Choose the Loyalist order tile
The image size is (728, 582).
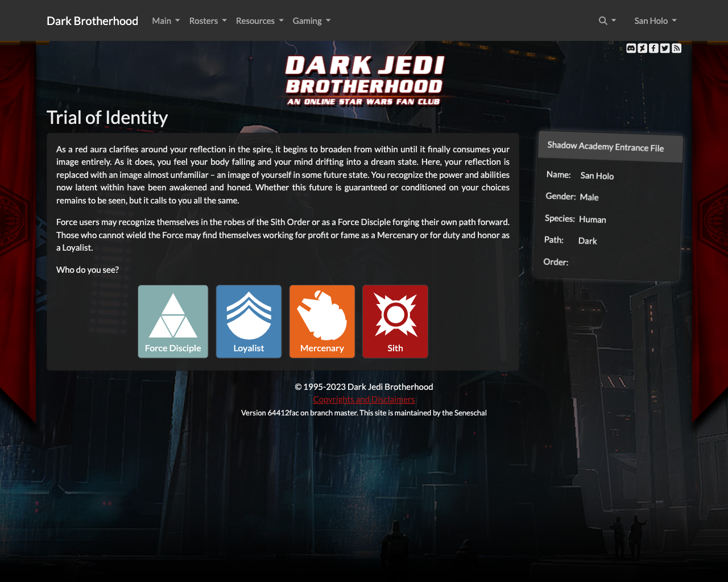coord(249,322)
